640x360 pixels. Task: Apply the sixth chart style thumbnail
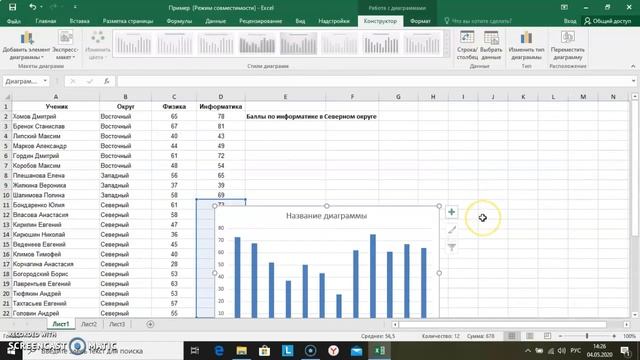(340, 44)
